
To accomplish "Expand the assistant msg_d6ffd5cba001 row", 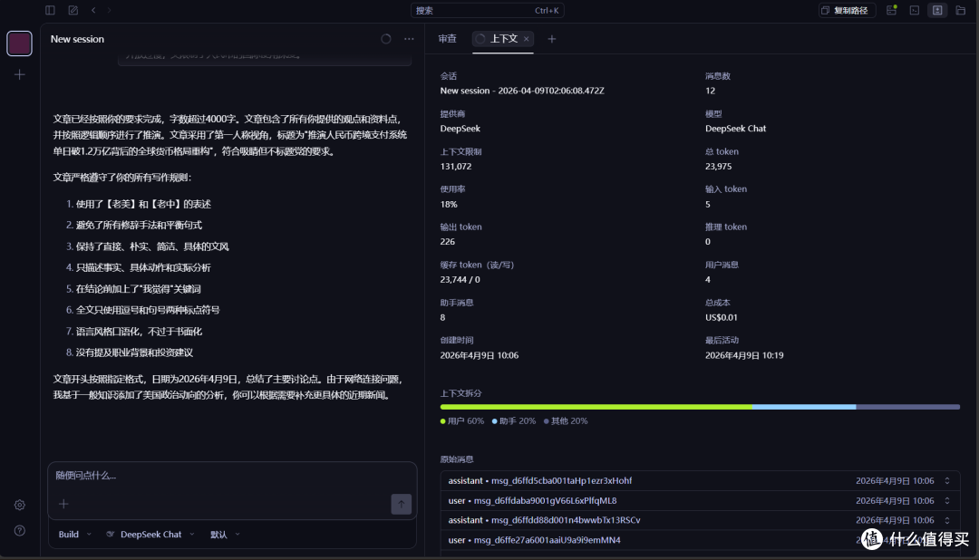I will point(699,481).
